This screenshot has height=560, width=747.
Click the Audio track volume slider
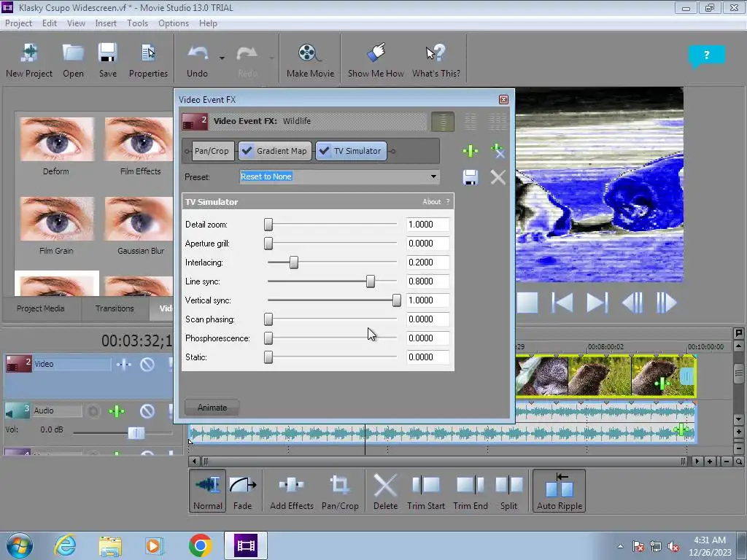pyautogui.click(x=136, y=433)
